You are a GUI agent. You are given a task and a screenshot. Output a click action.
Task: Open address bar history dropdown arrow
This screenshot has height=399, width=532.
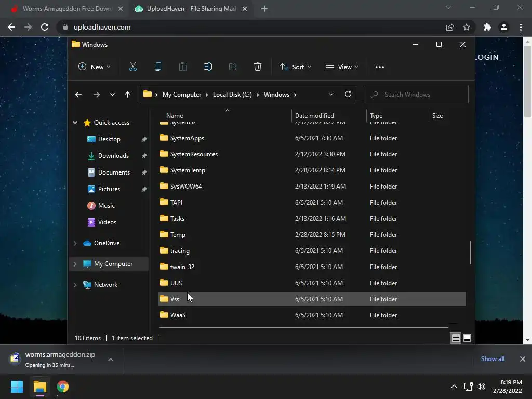[331, 95]
